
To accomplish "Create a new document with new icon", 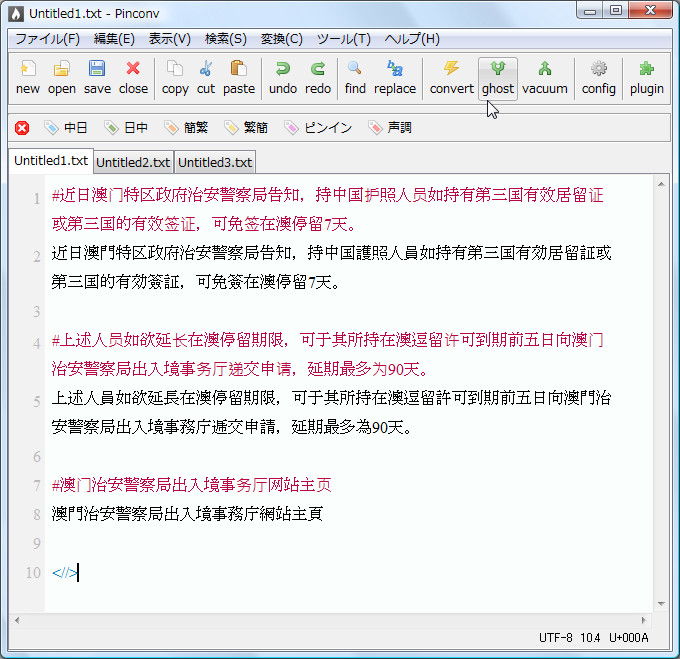I will click(28, 78).
